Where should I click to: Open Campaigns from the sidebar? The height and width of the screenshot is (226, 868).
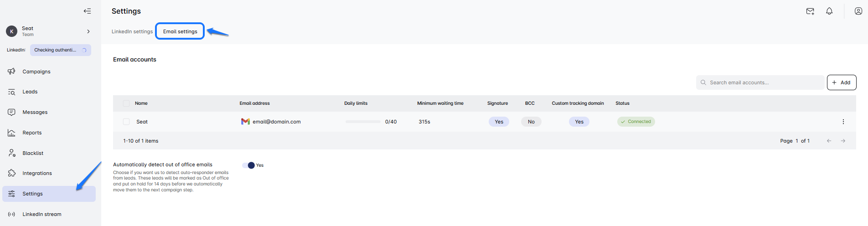click(x=36, y=72)
